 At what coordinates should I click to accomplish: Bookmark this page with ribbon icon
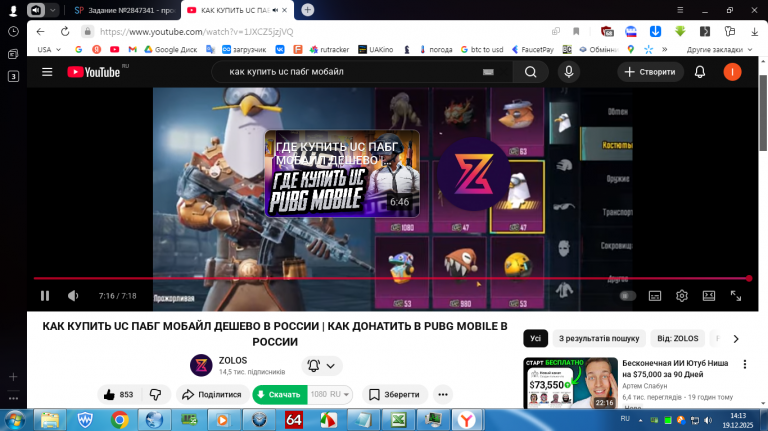(576, 32)
